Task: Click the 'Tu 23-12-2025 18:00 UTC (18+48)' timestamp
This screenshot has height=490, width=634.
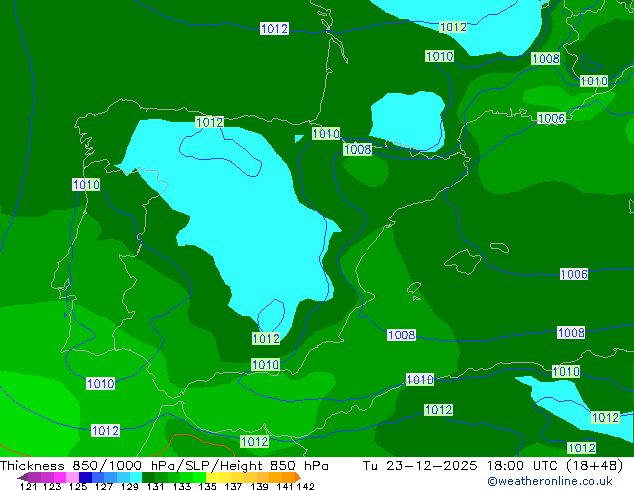Action: [493, 466]
